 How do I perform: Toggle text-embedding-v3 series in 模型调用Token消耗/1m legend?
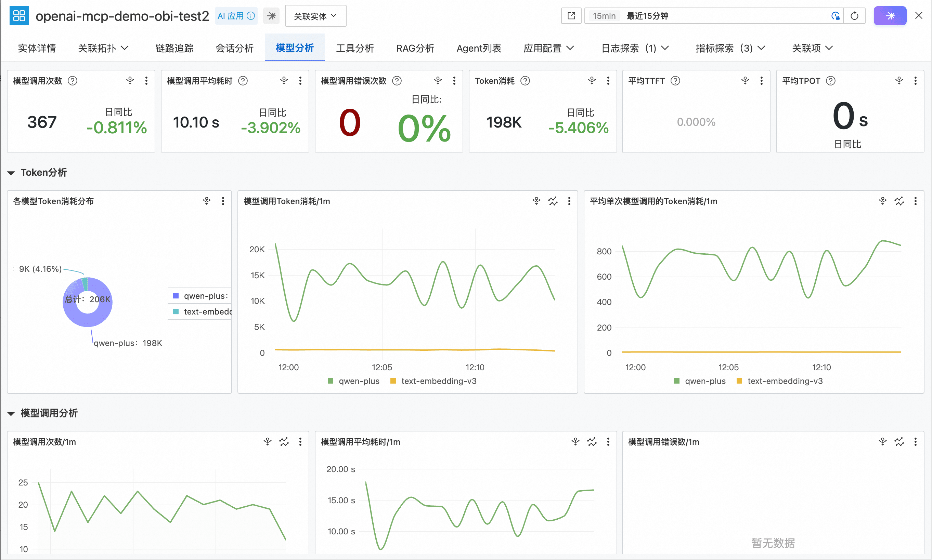[x=433, y=381]
